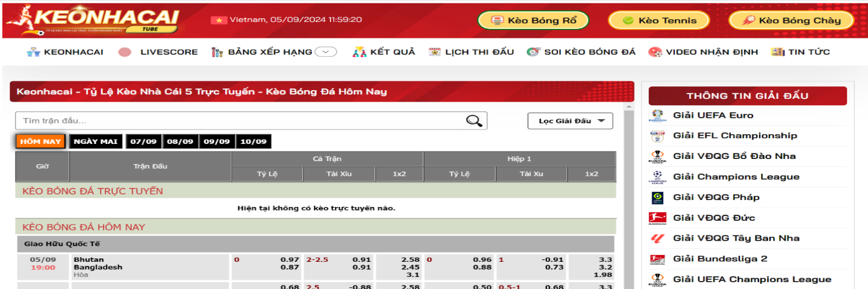Select the Hôm Nay date tab

41,142
